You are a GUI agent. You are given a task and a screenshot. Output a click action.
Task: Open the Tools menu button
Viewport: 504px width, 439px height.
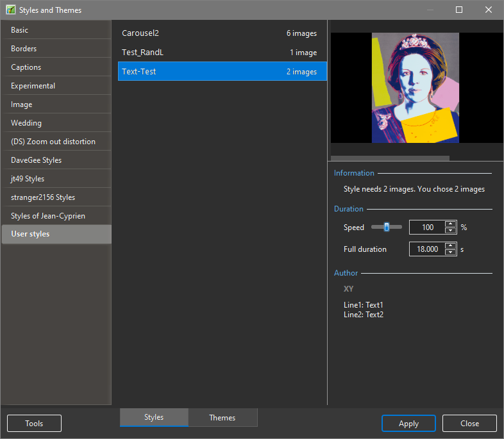34,424
